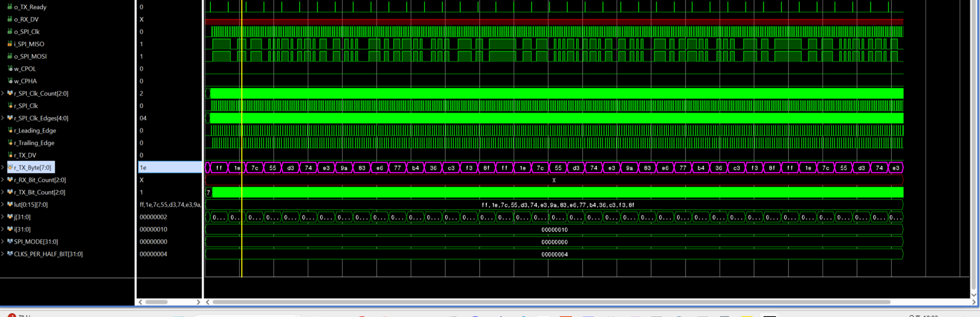This screenshot has height=317, width=980.
Task: Expand the j[31:0] signal
Action: coord(3,217)
